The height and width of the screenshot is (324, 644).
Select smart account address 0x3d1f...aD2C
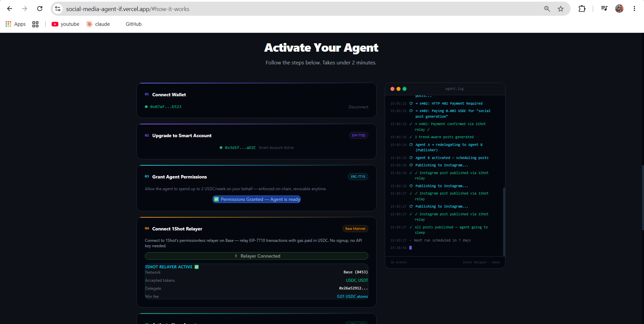[x=240, y=148]
